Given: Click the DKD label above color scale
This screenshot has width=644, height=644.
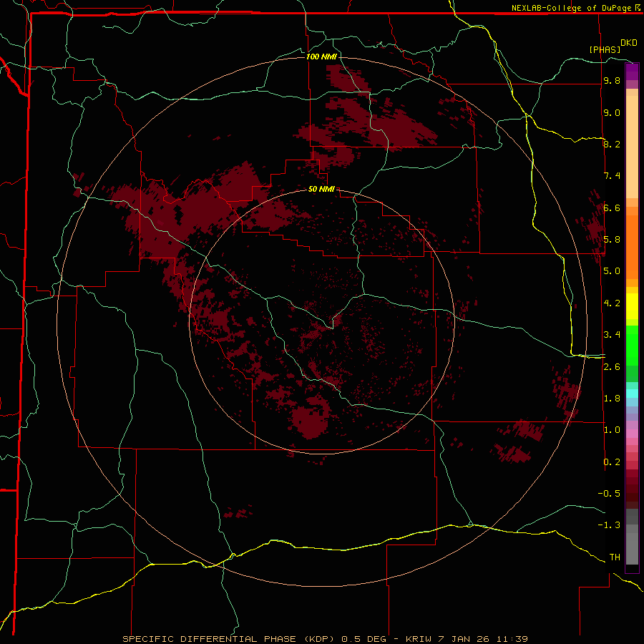Looking at the screenshot, I should click(629, 43).
